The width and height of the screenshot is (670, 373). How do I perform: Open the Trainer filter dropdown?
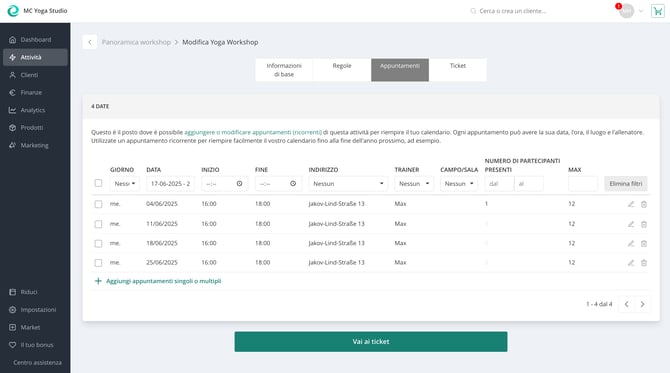414,184
